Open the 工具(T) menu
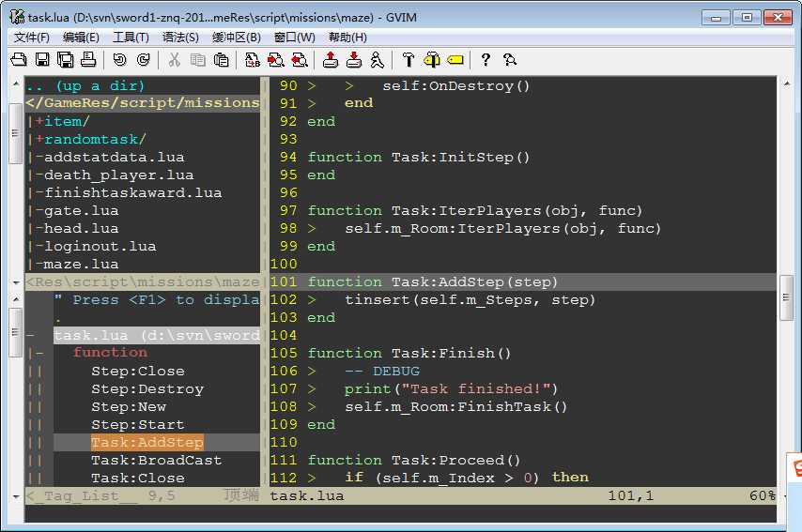 [x=131, y=38]
